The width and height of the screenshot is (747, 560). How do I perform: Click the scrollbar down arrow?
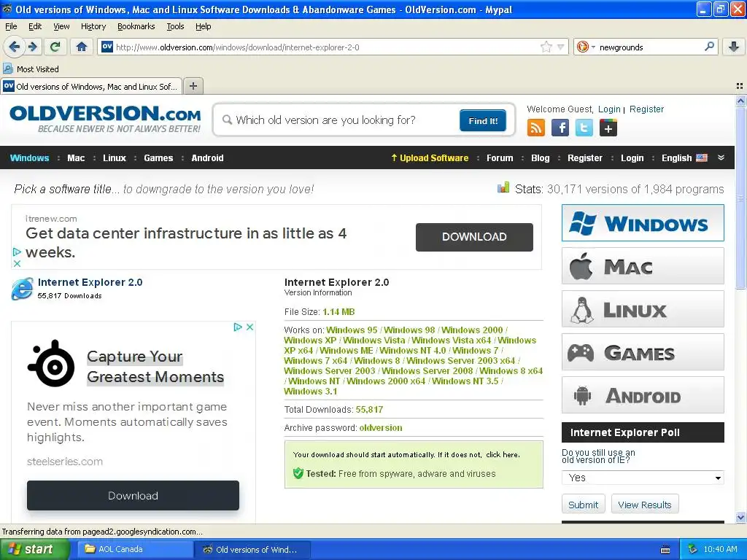point(740,517)
